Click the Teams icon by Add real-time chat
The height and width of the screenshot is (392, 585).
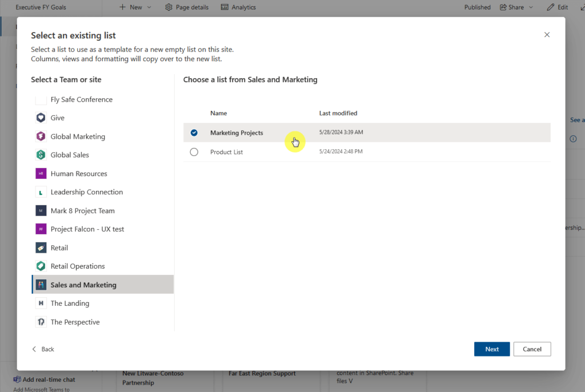click(x=17, y=379)
